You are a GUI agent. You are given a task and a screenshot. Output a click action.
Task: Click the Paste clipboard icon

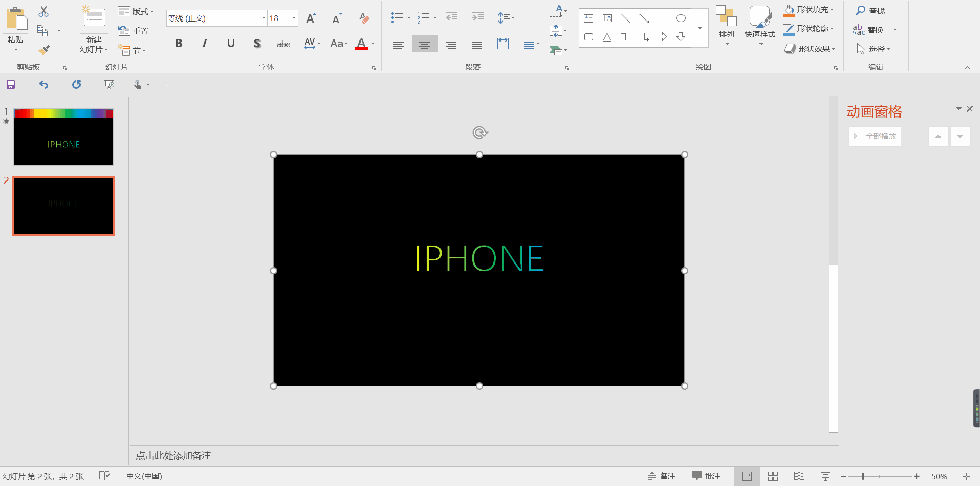(16, 18)
